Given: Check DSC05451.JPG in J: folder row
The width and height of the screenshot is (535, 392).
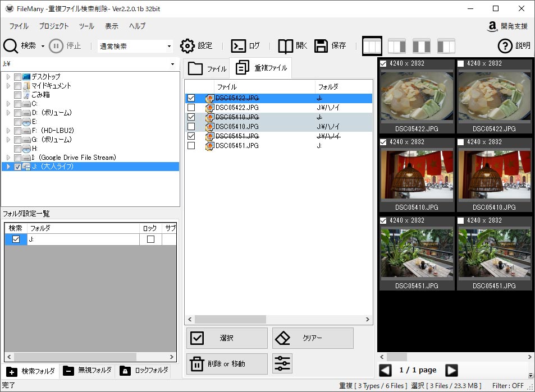Looking at the screenshot, I should (191, 146).
